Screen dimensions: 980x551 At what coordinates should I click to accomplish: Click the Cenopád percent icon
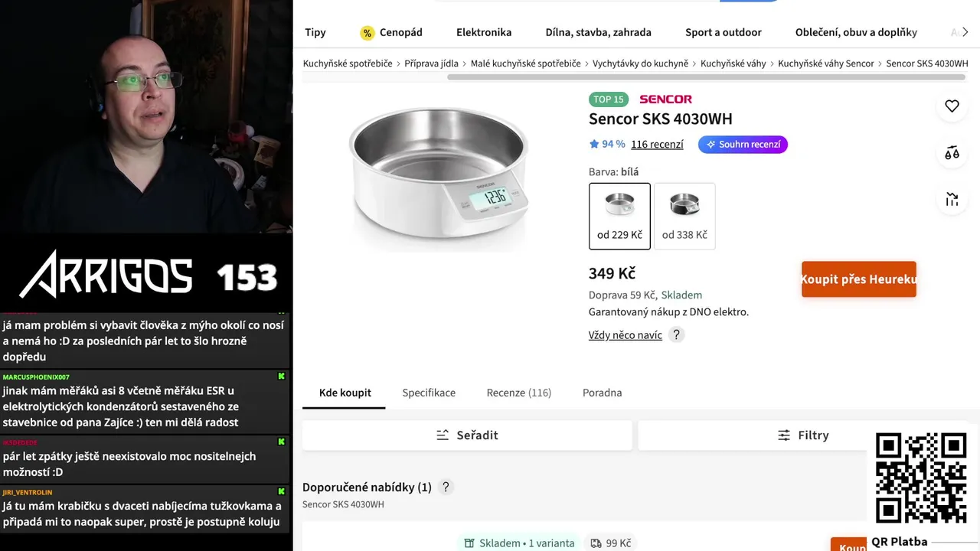367,33
